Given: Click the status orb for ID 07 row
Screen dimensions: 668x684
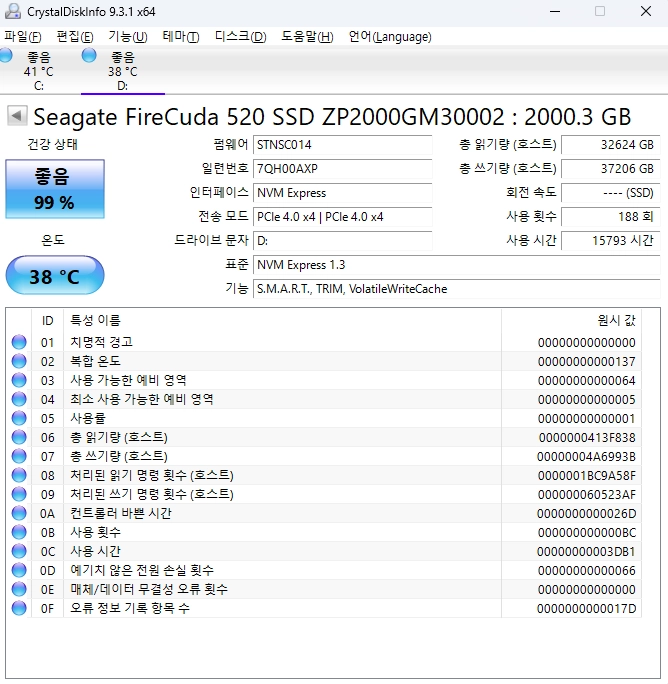Looking at the screenshot, I should click(x=19, y=456).
